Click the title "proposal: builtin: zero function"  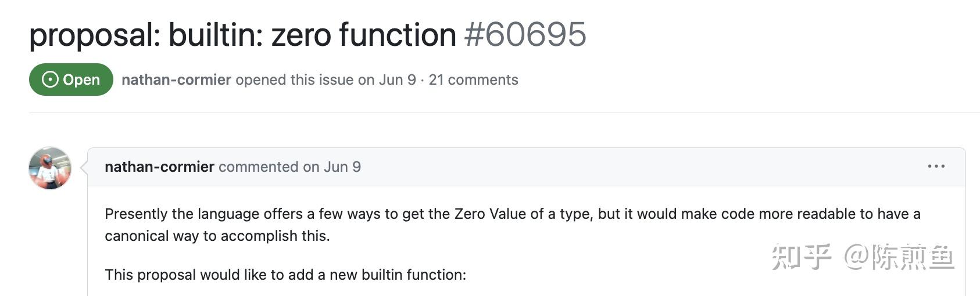(x=242, y=35)
